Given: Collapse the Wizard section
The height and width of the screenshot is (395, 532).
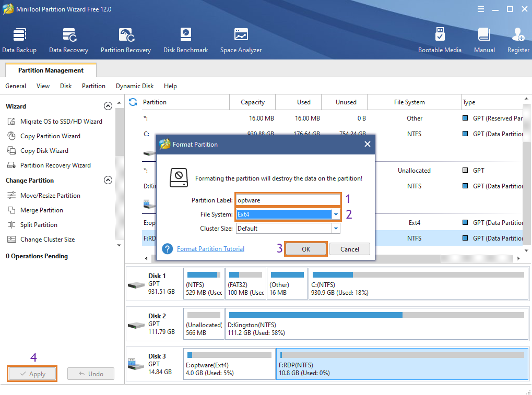Looking at the screenshot, I should tap(108, 106).
